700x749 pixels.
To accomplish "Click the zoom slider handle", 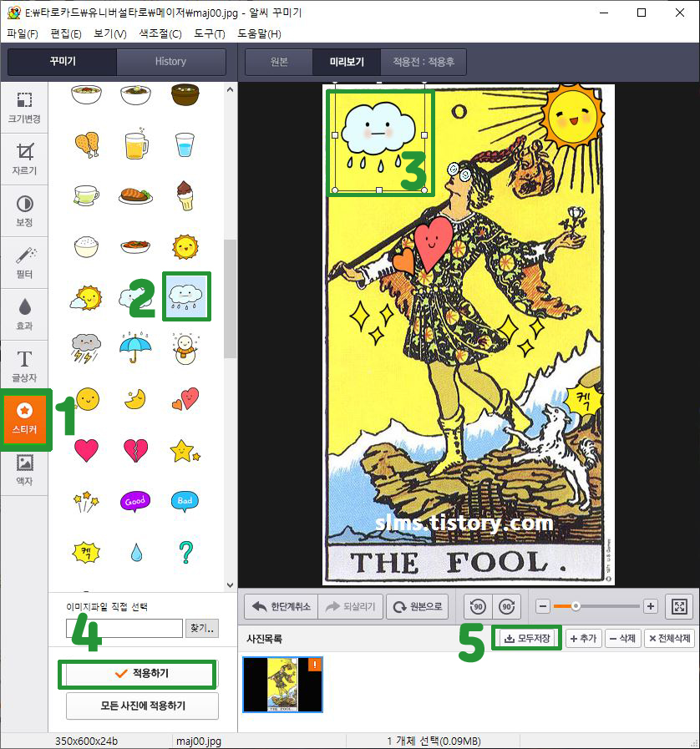I will pyautogui.click(x=576, y=606).
